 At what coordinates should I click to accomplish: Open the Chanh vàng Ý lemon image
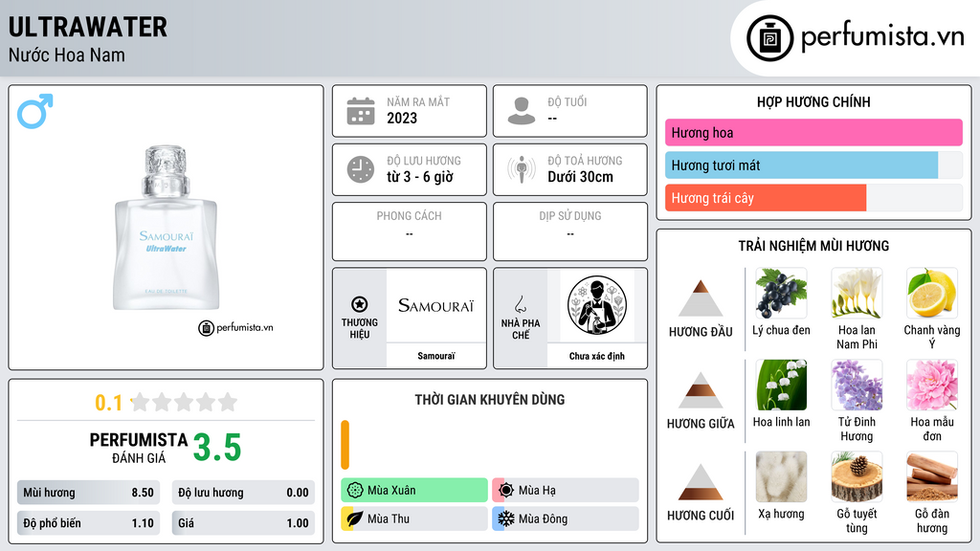(x=932, y=294)
